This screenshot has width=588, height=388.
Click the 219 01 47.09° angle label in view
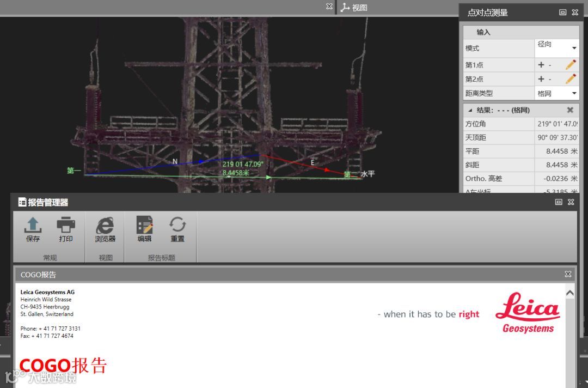point(243,164)
